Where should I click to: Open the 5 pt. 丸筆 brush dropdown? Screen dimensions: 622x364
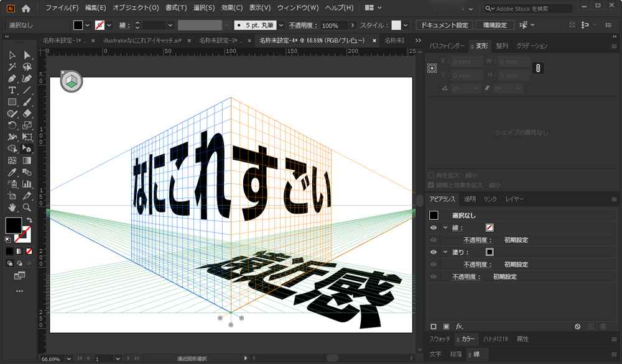[281, 25]
